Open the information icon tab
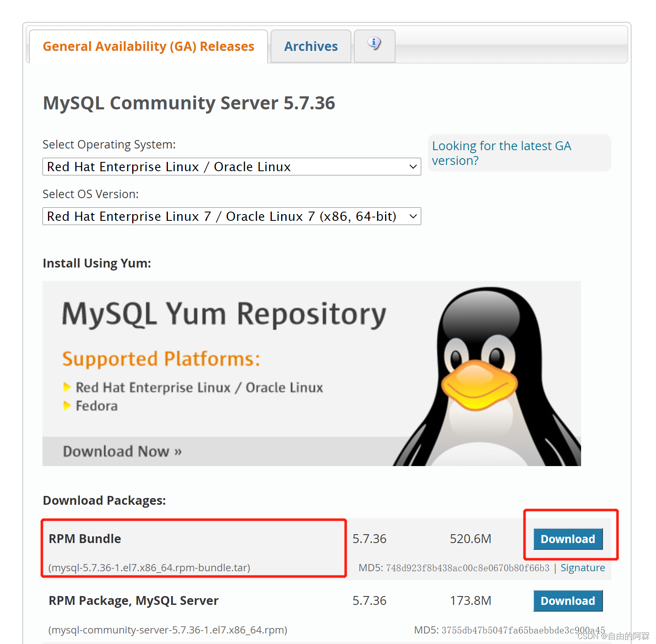Viewport: 656px width, 644px height. point(374,46)
